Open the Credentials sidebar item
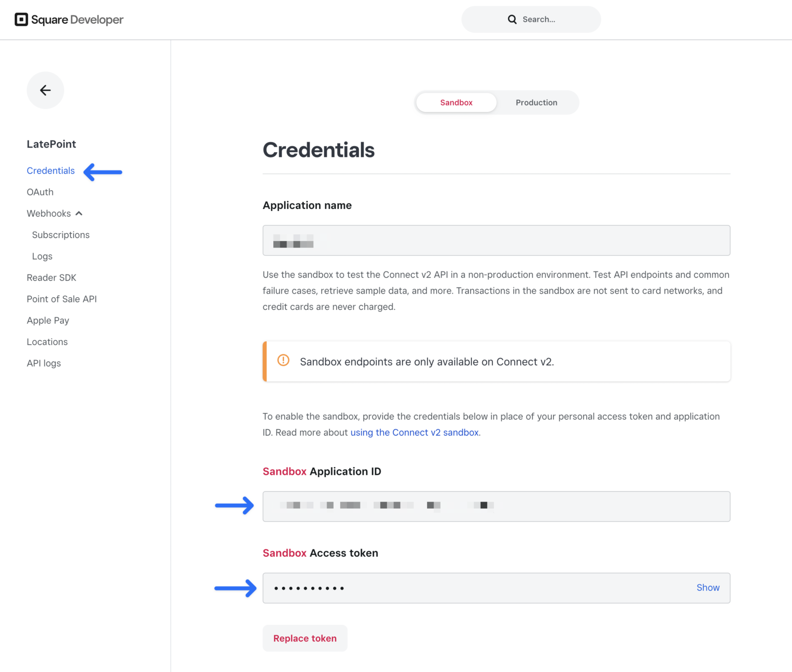792x672 pixels. tap(50, 171)
